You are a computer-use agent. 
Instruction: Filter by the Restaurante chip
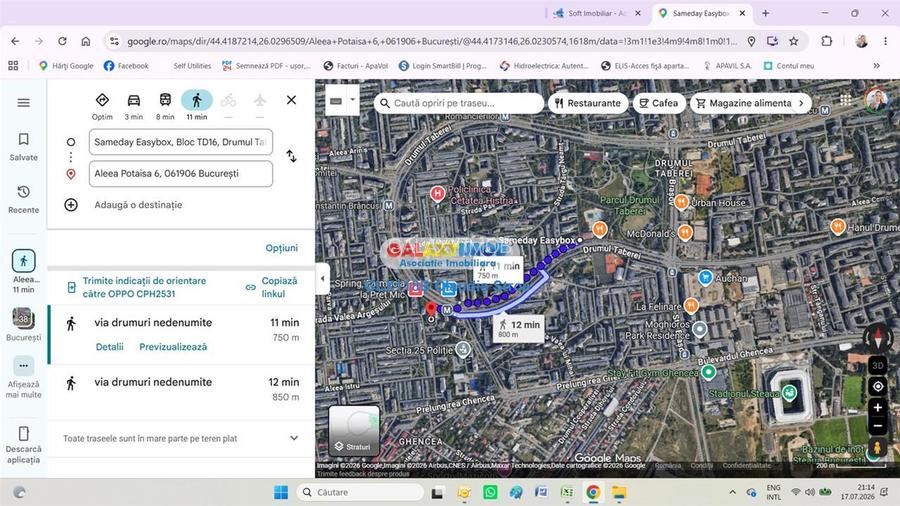588,103
